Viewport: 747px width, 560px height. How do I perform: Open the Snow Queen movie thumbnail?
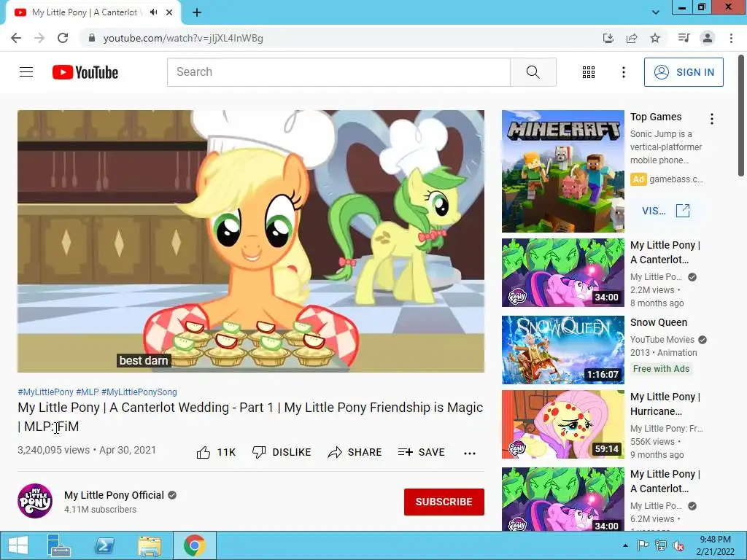coord(563,350)
